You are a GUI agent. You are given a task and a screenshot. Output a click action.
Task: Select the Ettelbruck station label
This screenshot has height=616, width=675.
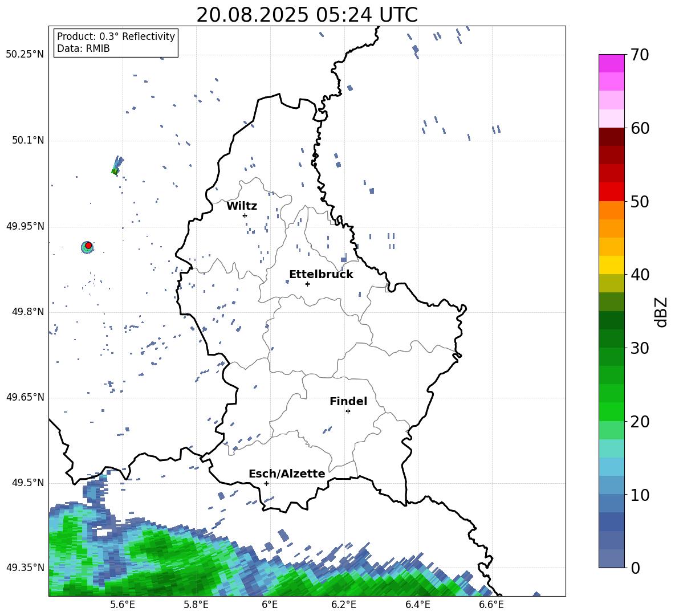coord(321,275)
